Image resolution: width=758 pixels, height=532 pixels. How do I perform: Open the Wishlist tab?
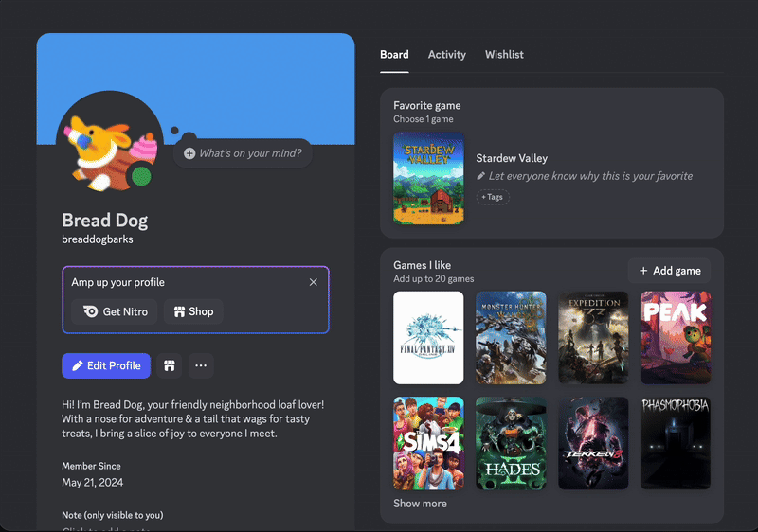coord(504,55)
